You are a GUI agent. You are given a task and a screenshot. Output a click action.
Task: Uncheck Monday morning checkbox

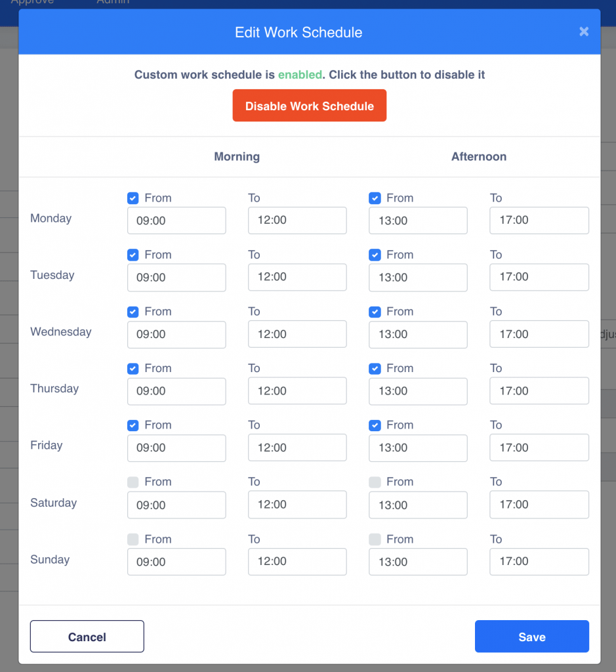coord(133,198)
